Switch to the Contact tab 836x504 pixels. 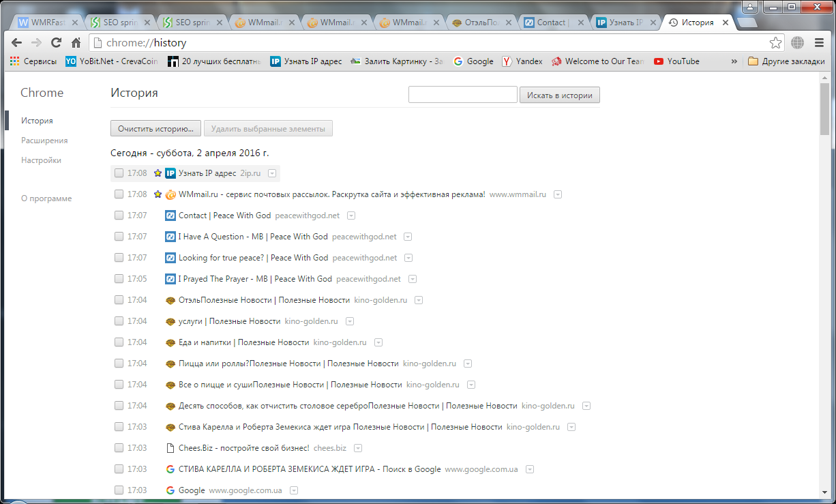point(552,23)
